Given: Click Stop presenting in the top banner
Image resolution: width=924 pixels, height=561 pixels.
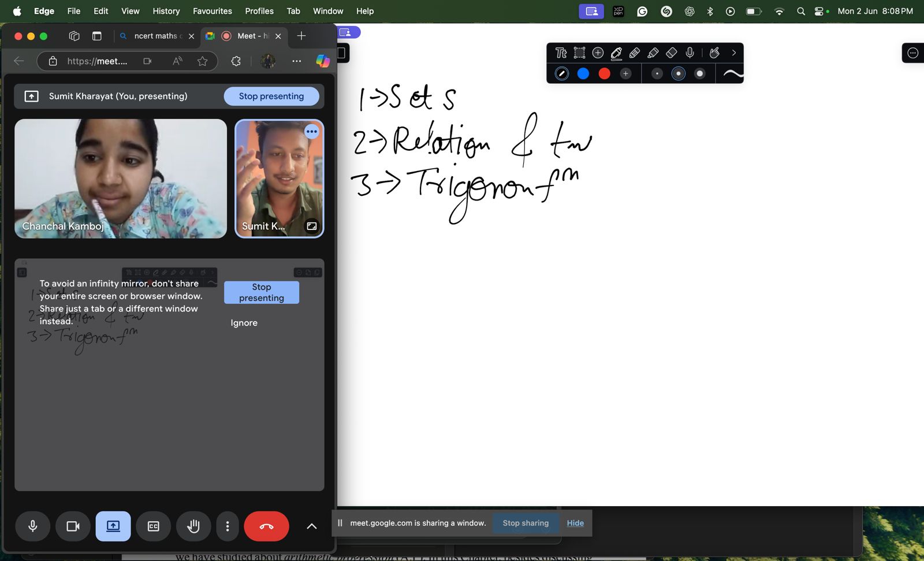Looking at the screenshot, I should (x=271, y=96).
